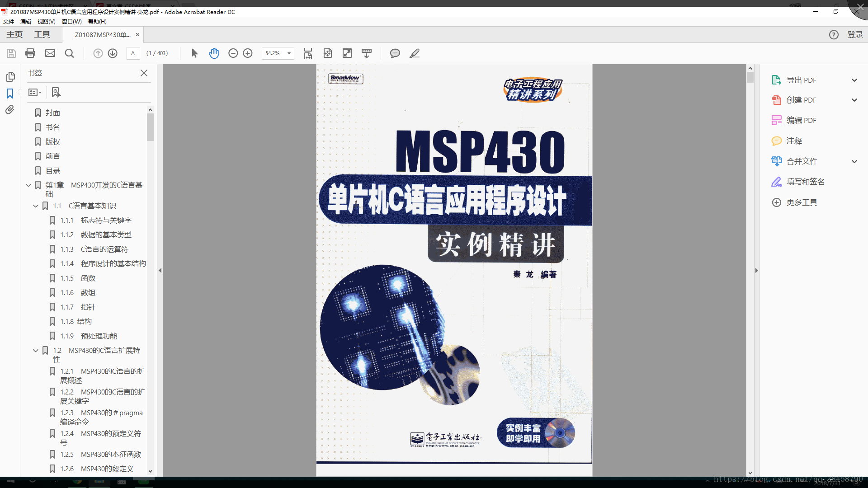Click the fit-width scrolling page icon
This screenshot has width=868, height=488.
[308, 53]
